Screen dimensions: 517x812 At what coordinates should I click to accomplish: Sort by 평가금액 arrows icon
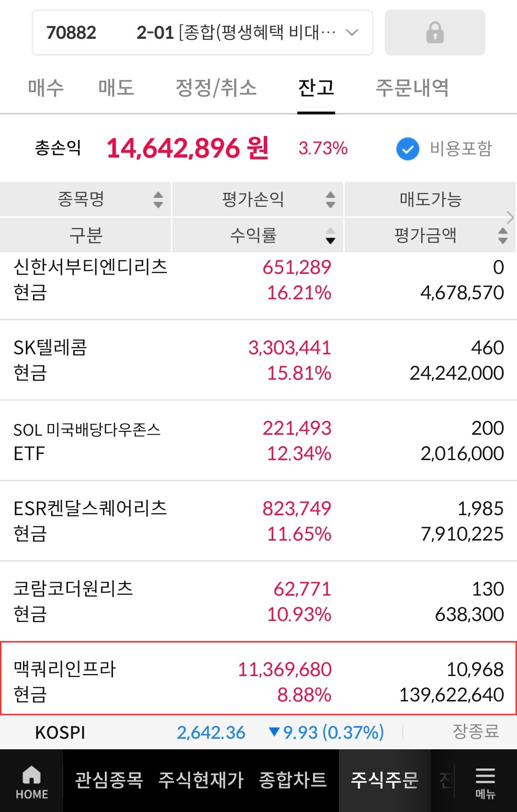click(503, 236)
